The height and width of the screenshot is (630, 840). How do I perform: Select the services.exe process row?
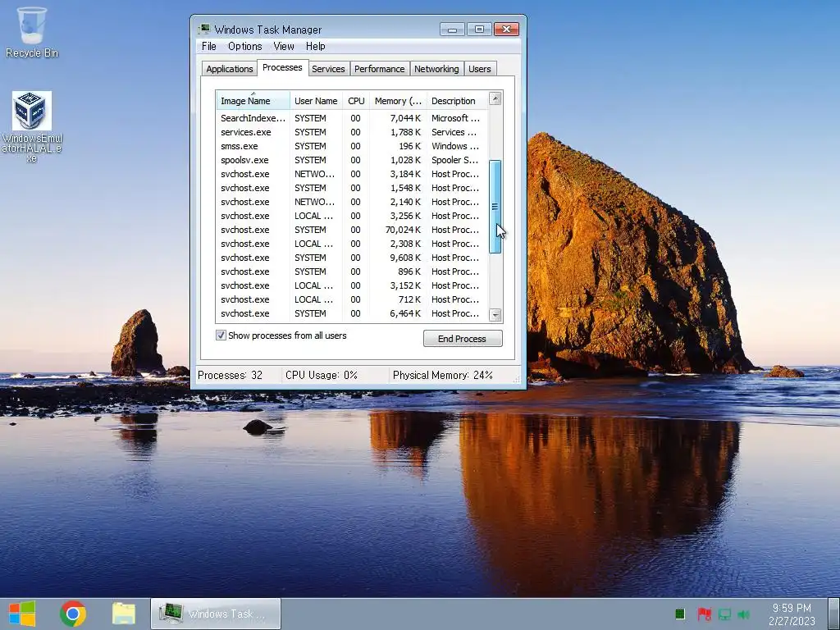352,132
